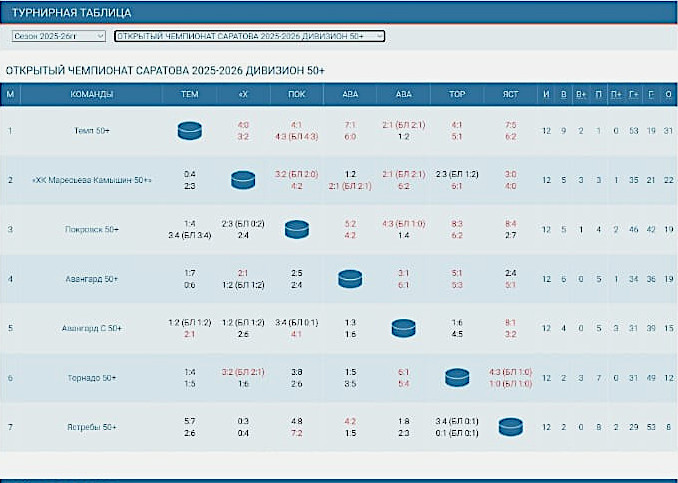This screenshot has width=678, height=483.
Task: Open the 8:3 match score in Покровск row
Action: tap(457, 224)
